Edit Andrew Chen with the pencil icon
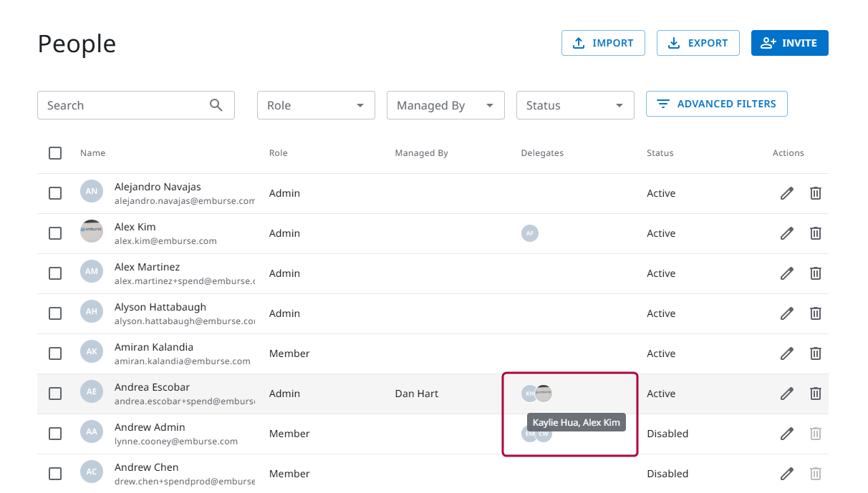Viewport: 868px width, 493px height. click(x=786, y=473)
